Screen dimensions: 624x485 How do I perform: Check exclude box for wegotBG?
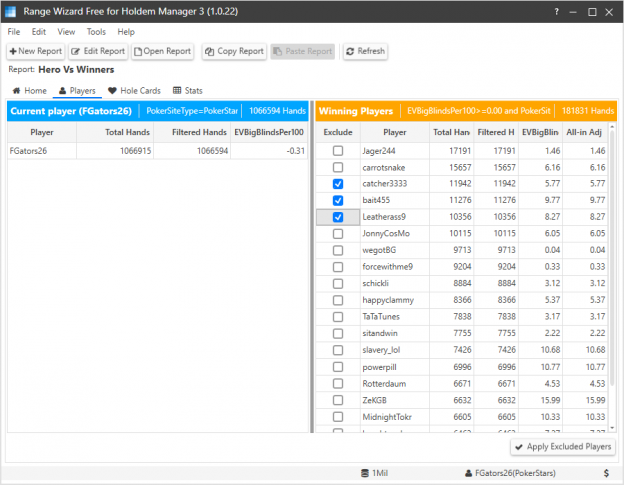[x=338, y=250]
